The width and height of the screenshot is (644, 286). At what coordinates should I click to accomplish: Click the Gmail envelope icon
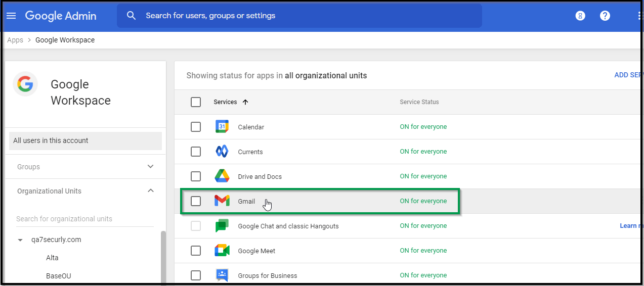pyautogui.click(x=222, y=201)
